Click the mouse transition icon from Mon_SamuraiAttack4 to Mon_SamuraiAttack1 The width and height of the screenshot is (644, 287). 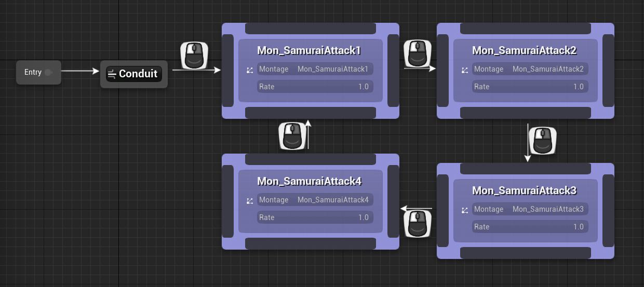[x=292, y=136]
